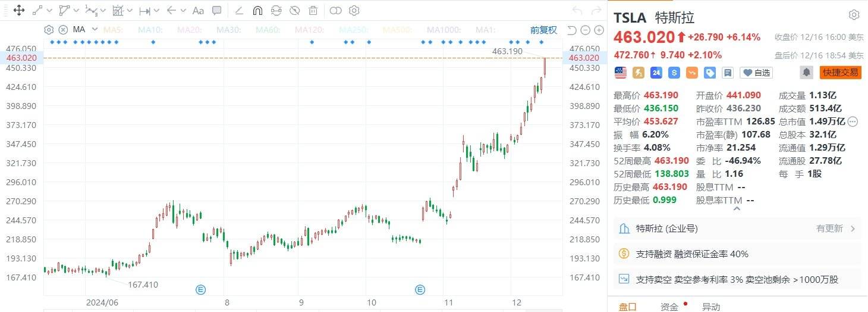This screenshot has height=312, width=868.
Task: Reset the chart zoom with the circular arrow
Action: pos(572,30)
